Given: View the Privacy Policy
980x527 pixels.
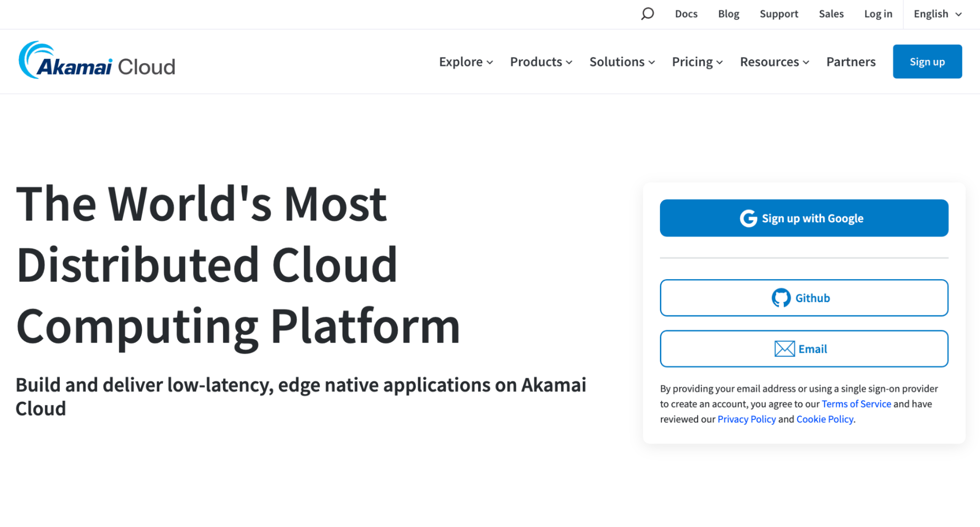Looking at the screenshot, I should (746, 419).
